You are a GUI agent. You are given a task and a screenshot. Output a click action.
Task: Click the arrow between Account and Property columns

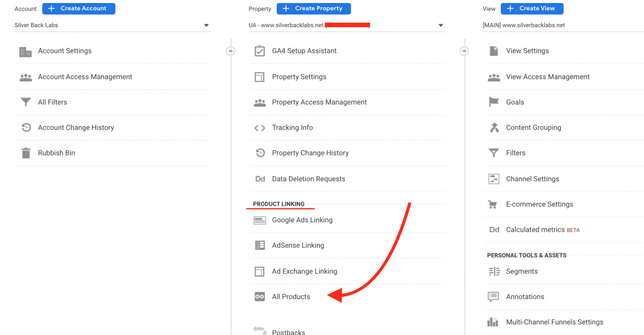click(230, 51)
